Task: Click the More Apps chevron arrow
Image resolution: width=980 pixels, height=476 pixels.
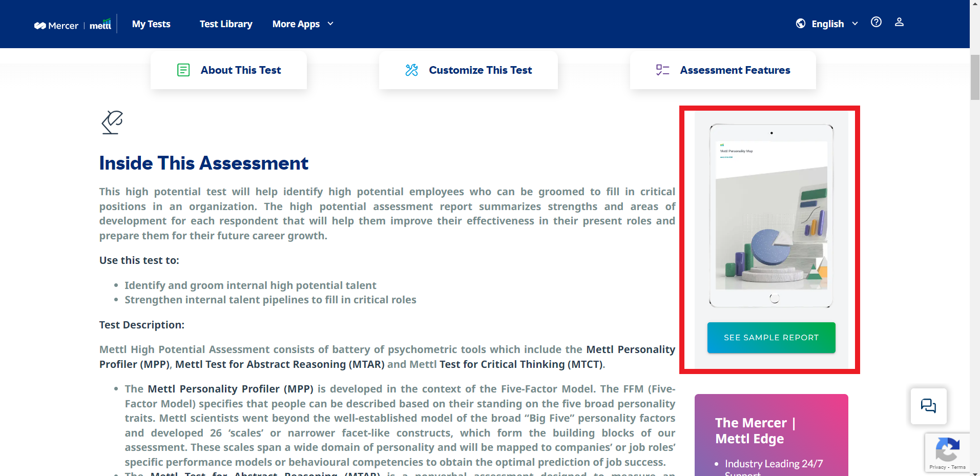Action: [x=330, y=24]
